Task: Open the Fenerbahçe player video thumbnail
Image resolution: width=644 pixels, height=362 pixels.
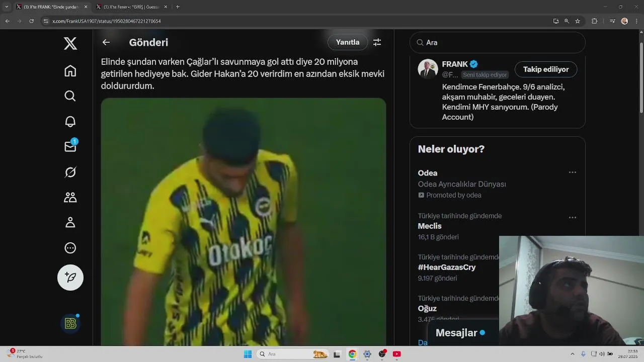Action: coord(244,221)
